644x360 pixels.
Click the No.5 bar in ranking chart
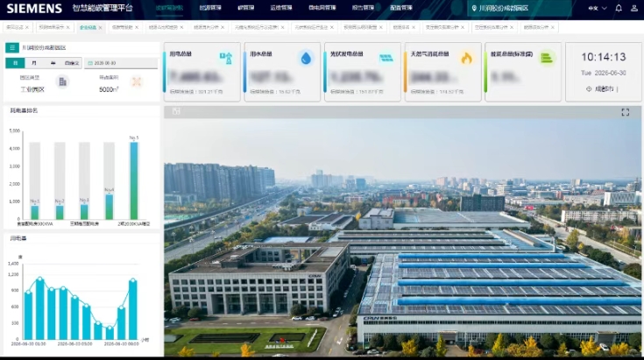[134, 180]
